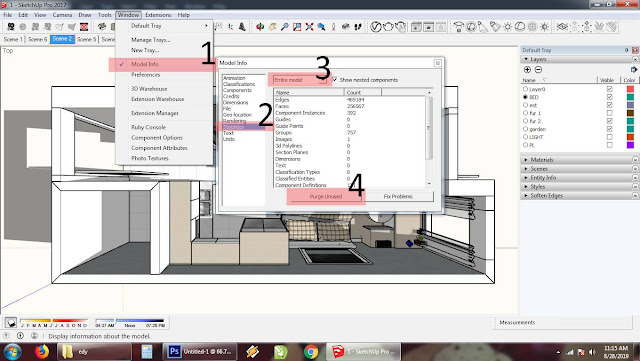This screenshot has width=640, height=361.
Task: Click the Orbit tool icon in toolbar
Action: click(260, 27)
